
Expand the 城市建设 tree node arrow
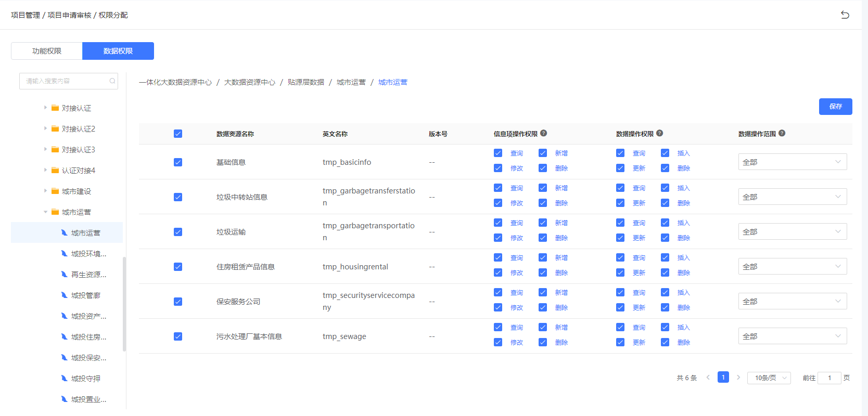pos(45,191)
